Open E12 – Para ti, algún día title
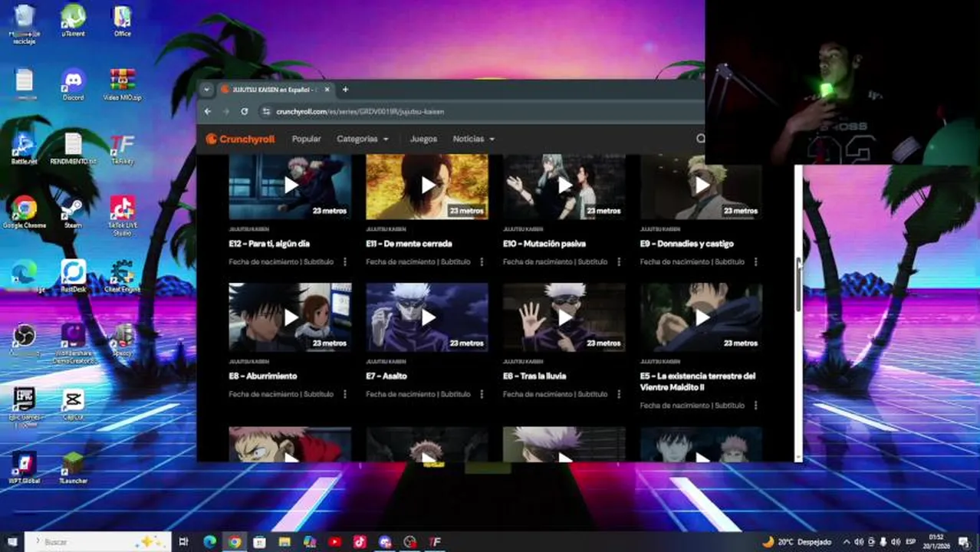The width and height of the screenshot is (980, 552). pyautogui.click(x=269, y=244)
